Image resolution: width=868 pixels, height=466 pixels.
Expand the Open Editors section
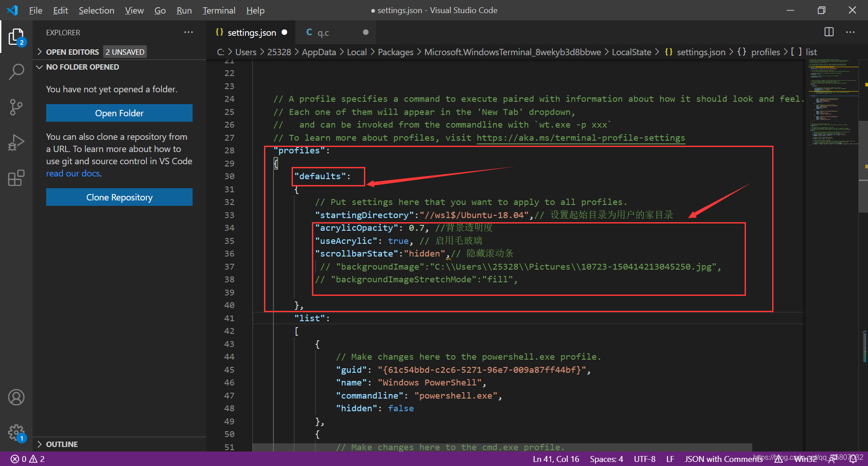(x=72, y=52)
